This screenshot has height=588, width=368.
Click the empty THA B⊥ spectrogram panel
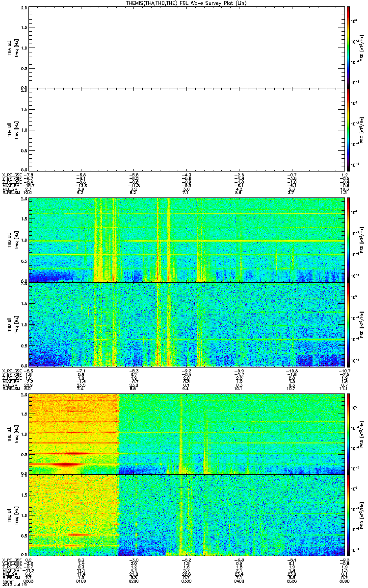(x=186, y=47)
